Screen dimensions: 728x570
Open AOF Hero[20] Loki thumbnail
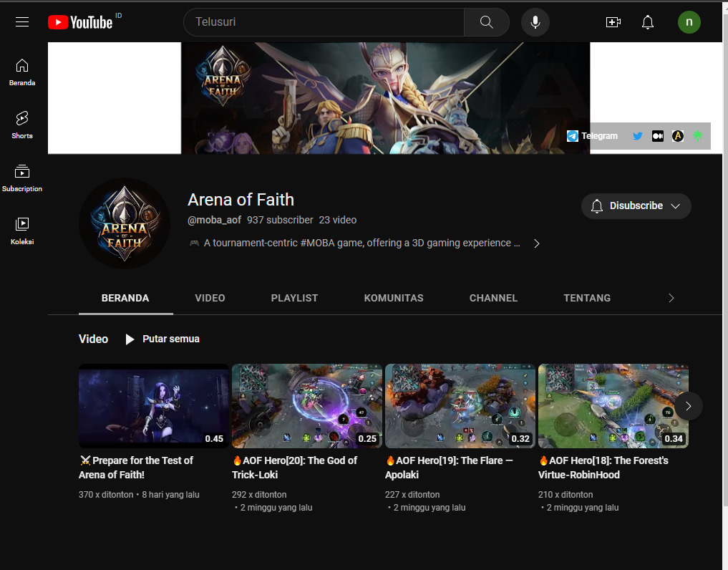(307, 406)
